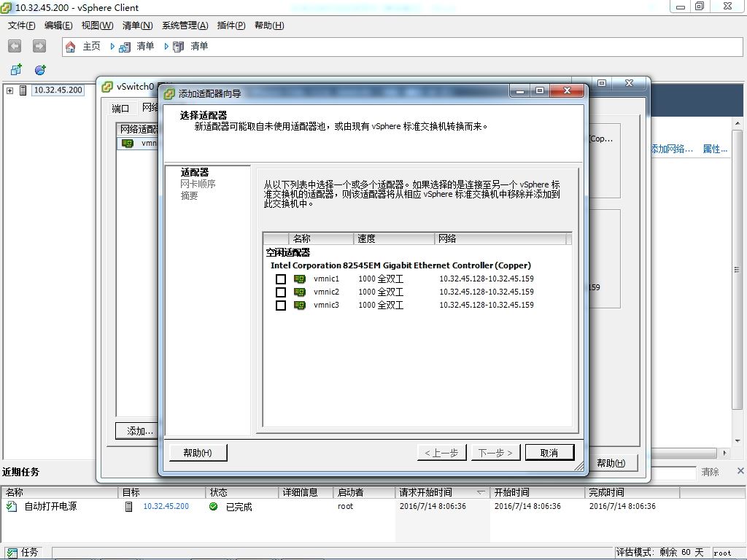Click the 速度 column header in adapter list
747x560 pixels.
pos(394,238)
